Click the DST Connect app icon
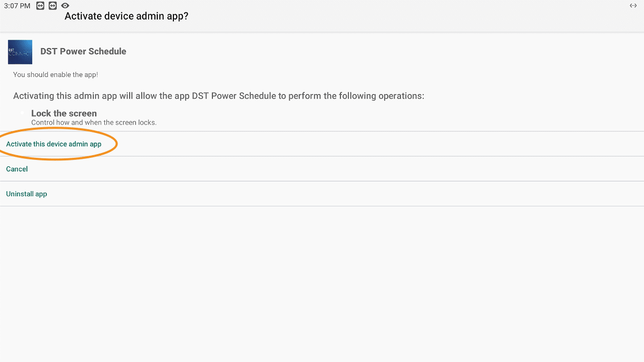Screen dimensions: 644x362 point(20,52)
